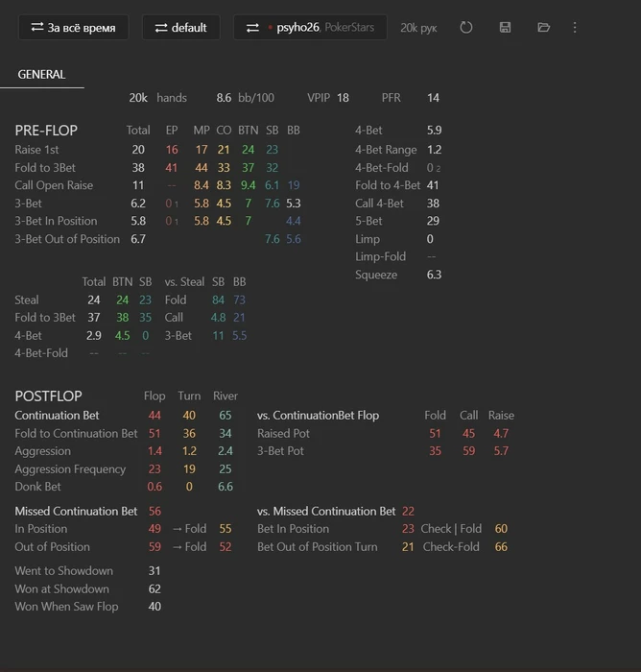This screenshot has width=641, height=672.
Task: Switch to the GENERAL tab
Action: click(41, 74)
